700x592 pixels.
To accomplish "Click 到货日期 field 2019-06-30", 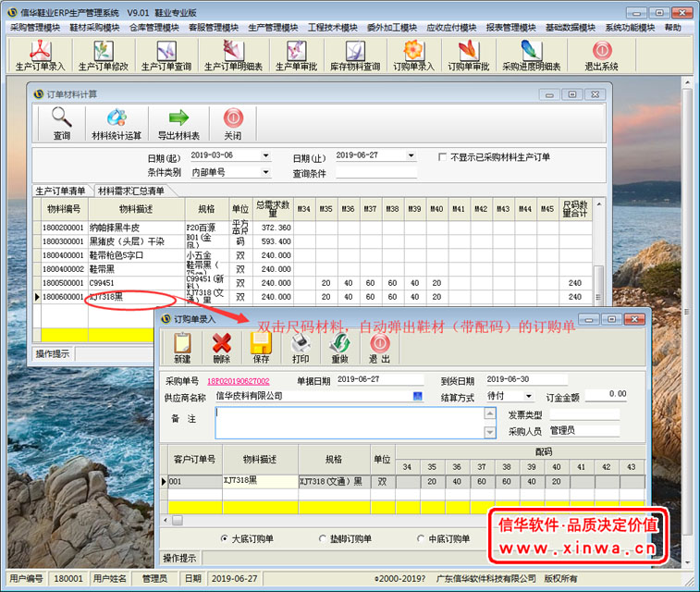I will point(526,379).
